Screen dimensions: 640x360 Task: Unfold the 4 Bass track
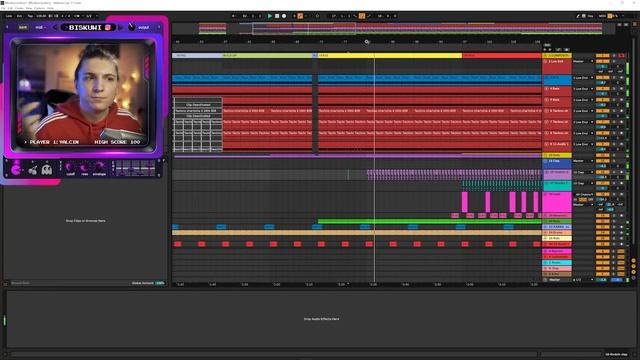[546, 89]
